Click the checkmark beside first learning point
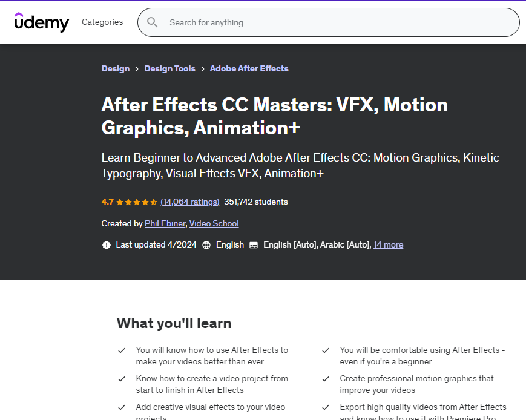Image resolution: width=526 pixels, height=420 pixels. coord(122,350)
